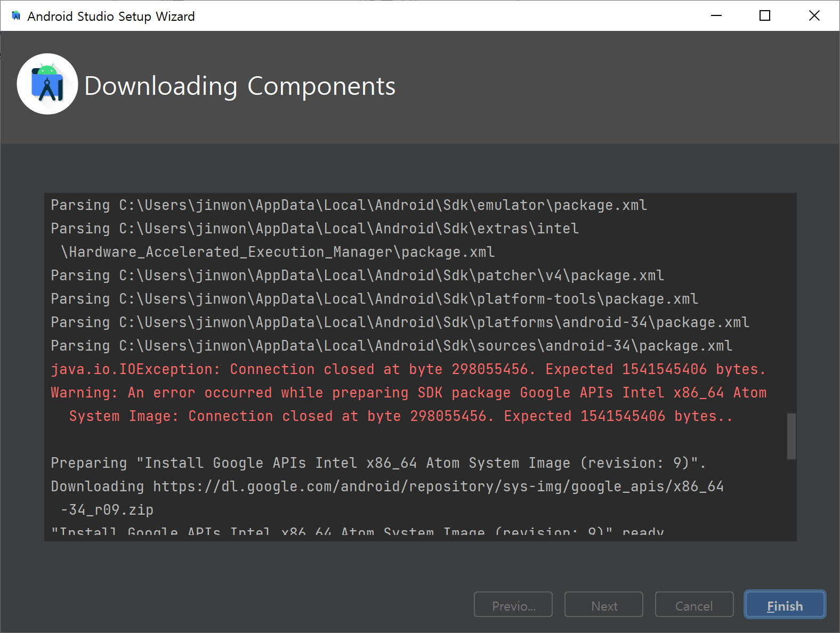This screenshot has width=840, height=633.
Task: Click the "Android Studio Setup Wizard" window title
Action: point(111,17)
